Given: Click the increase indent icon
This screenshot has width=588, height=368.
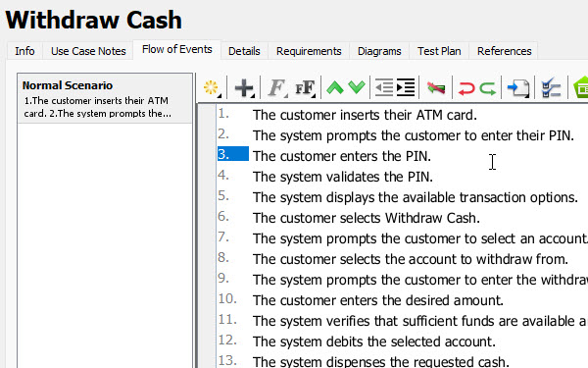Looking at the screenshot, I should tap(406, 88).
